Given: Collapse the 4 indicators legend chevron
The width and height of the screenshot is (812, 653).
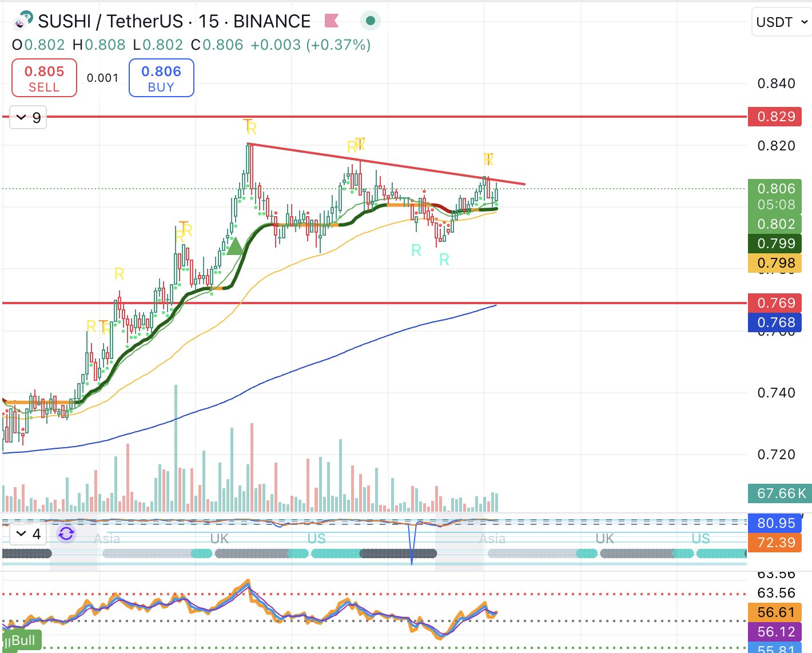Looking at the screenshot, I should pyautogui.click(x=22, y=534).
